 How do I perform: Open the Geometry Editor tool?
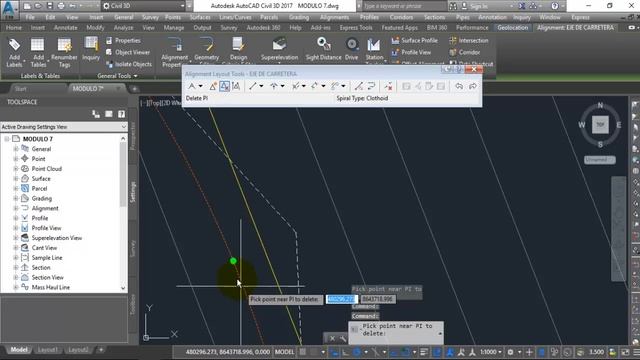point(207,51)
